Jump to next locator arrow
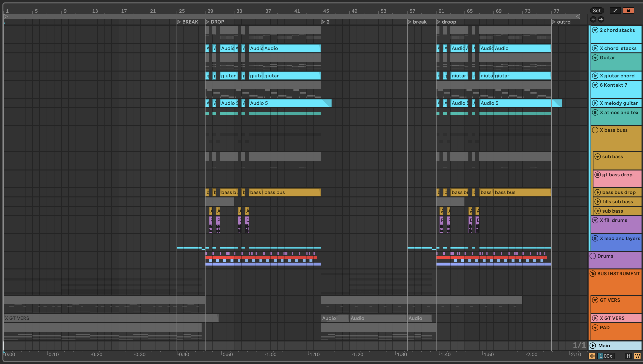The height and width of the screenshot is (364, 643). (601, 19)
